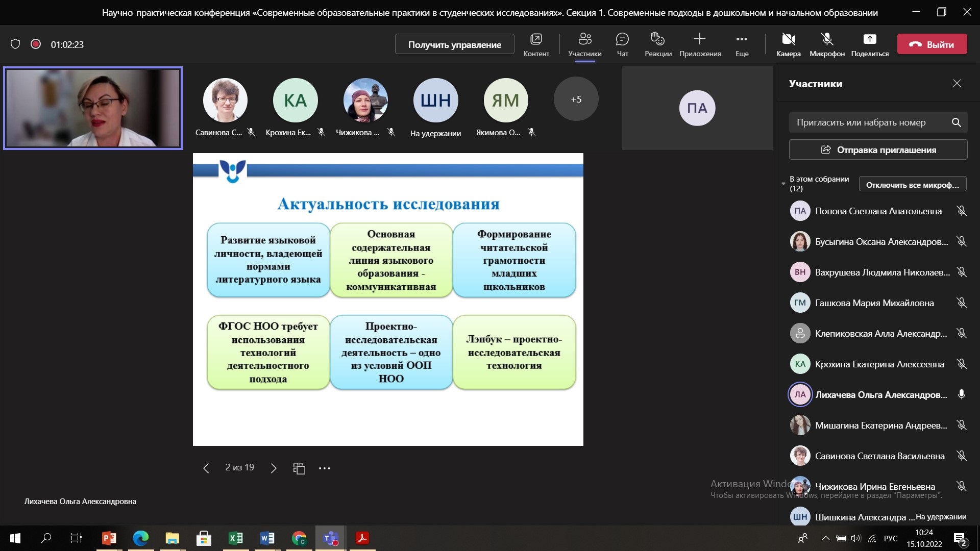Unmute the Microphone toggle
Image resolution: width=980 pixels, height=551 pixels.
(826, 40)
